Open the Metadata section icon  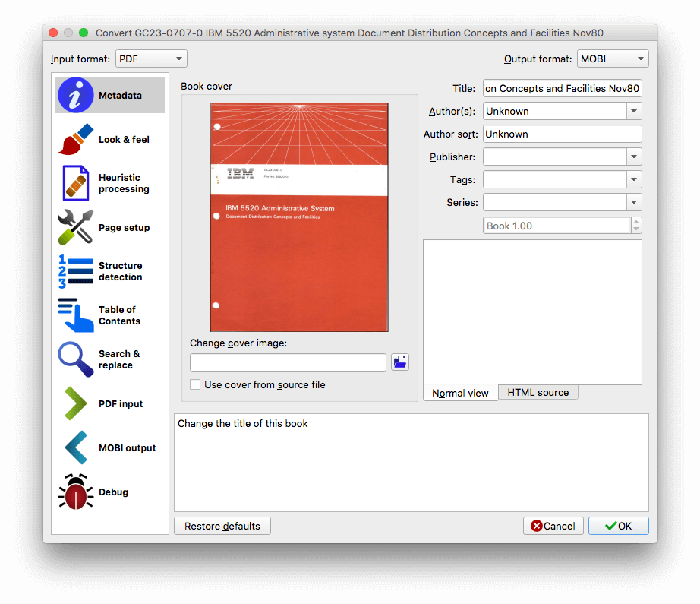click(x=75, y=95)
